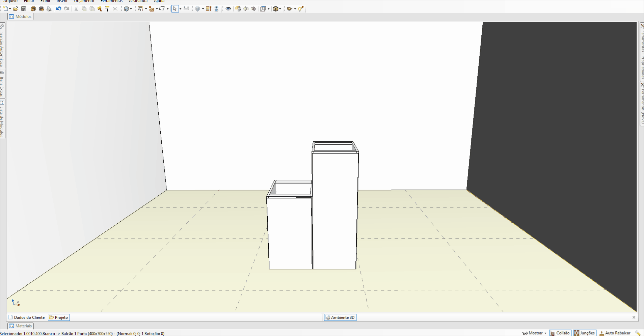Expand the wireframe view dropdown arrow
The image size is (644, 336).
pyautogui.click(x=269, y=9)
